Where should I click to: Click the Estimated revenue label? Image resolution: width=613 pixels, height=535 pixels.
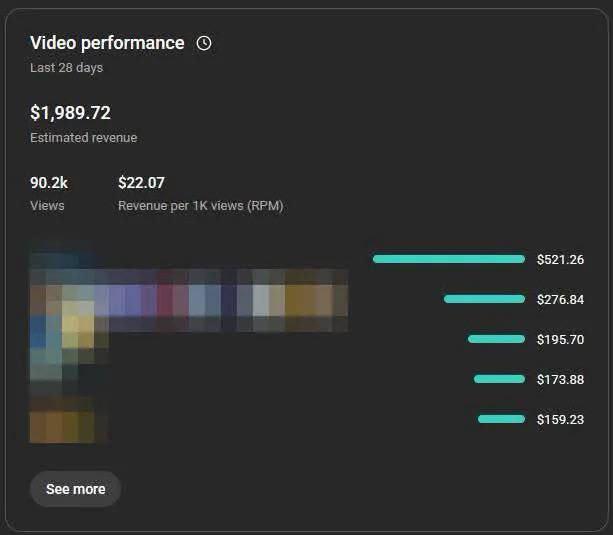click(x=84, y=138)
